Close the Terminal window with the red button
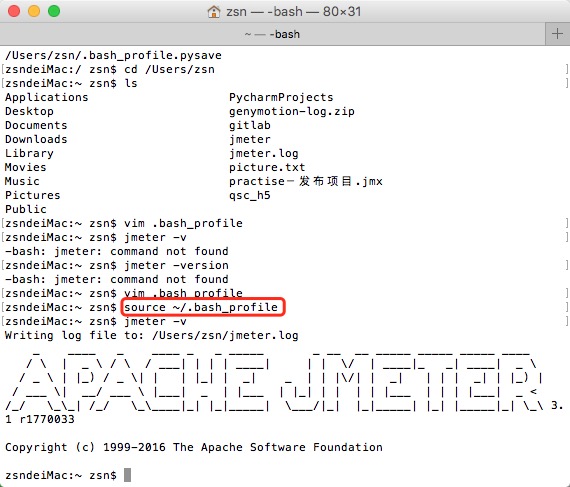Screen dimensions: 570x487 tap(14, 11)
